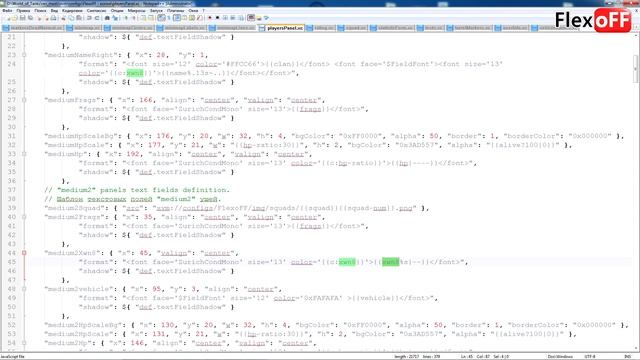Open the Правка menu
640x360 pixels.
24,11
